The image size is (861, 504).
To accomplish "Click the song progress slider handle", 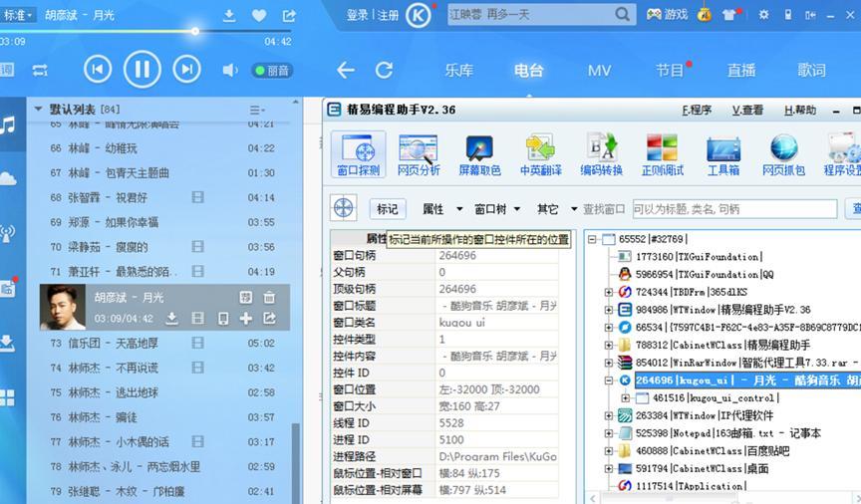I will click(195, 31).
